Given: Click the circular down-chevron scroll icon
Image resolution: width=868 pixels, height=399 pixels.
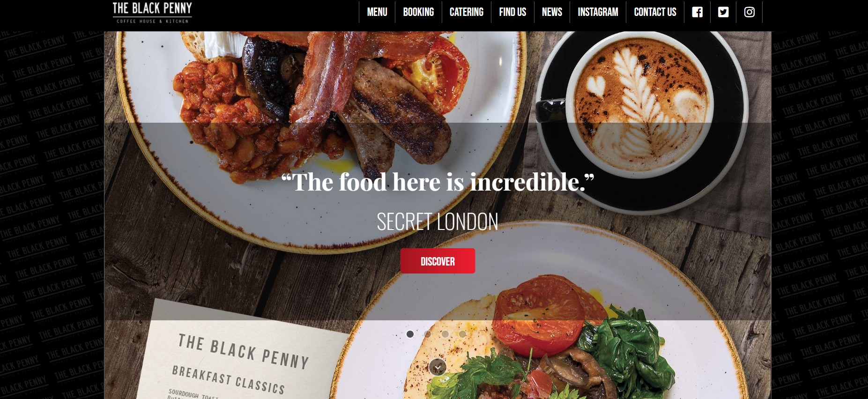Looking at the screenshot, I should [437, 367].
